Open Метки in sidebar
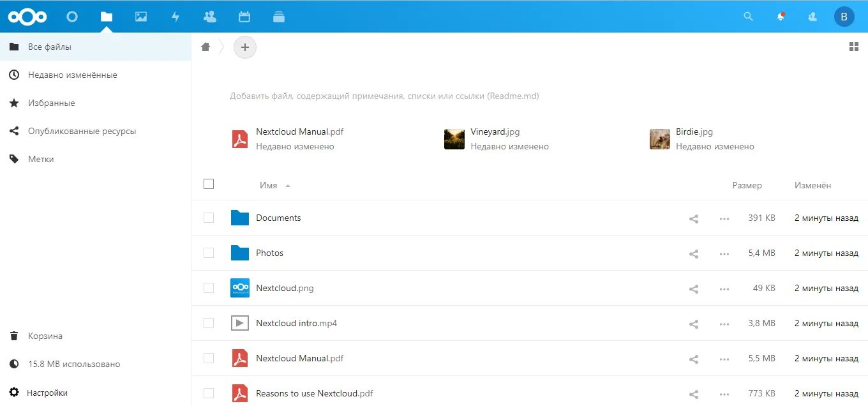The image size is (868, 406). click(96, 159)
